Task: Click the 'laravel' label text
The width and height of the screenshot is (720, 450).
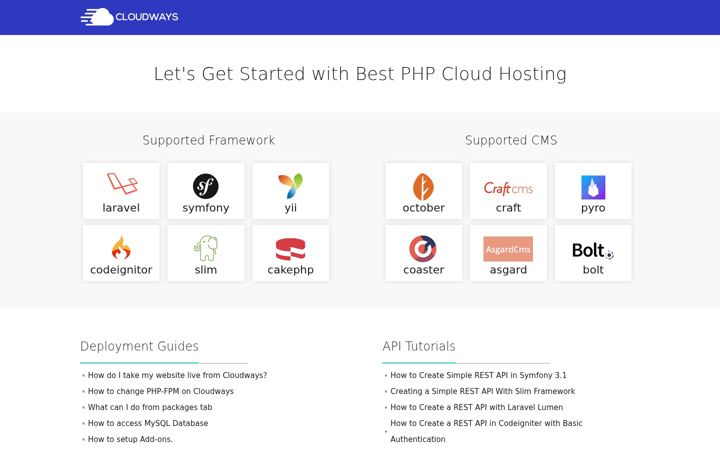Action: (121, 208)
